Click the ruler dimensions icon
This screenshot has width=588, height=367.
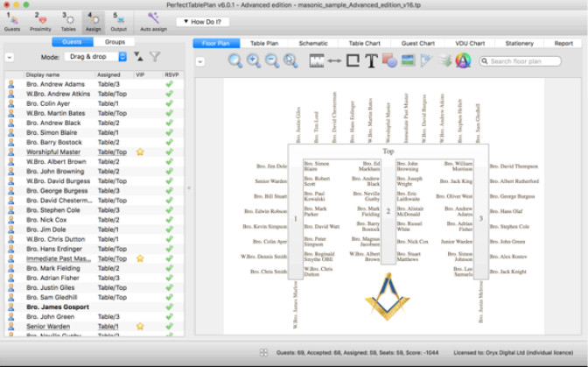(x=317, y=60)
